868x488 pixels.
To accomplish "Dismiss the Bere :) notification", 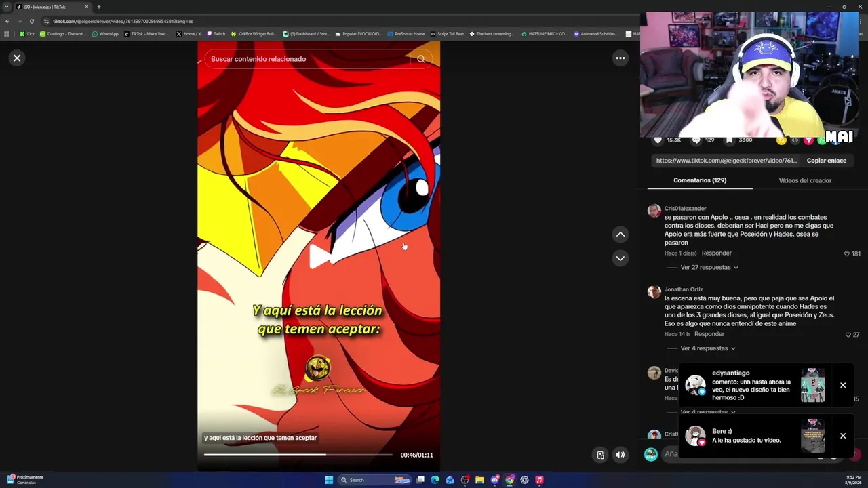I will [843, 436].
